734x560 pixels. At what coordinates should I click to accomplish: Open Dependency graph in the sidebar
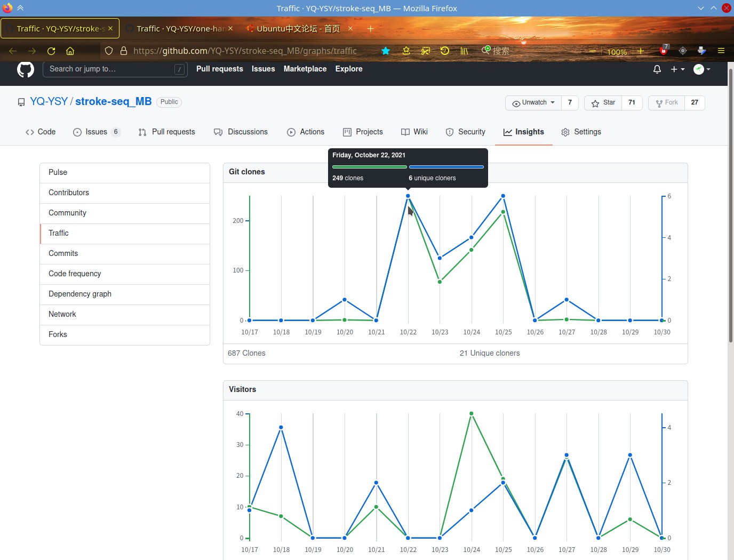[x=125, y=294]
